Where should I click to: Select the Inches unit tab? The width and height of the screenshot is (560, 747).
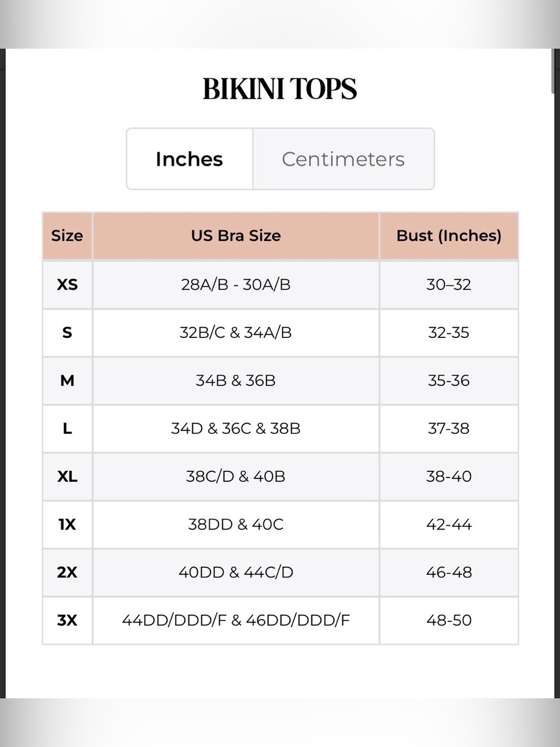[190, 159]
